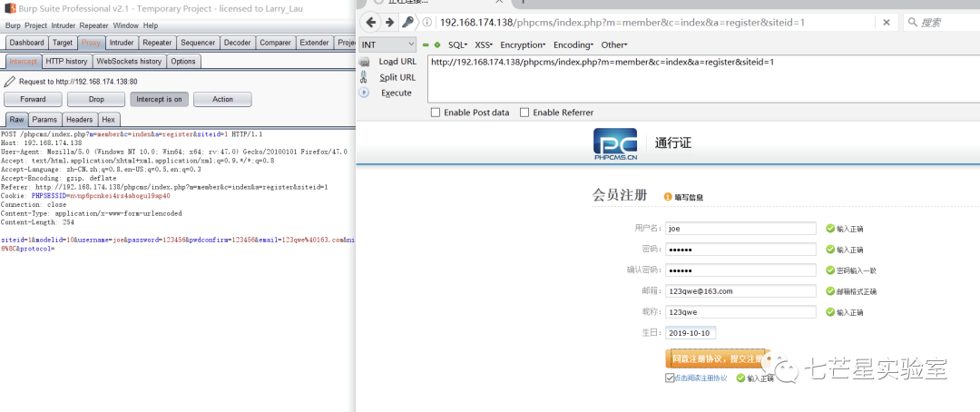
Task: Open the WebSockets history tab
Action: (130, 62)
